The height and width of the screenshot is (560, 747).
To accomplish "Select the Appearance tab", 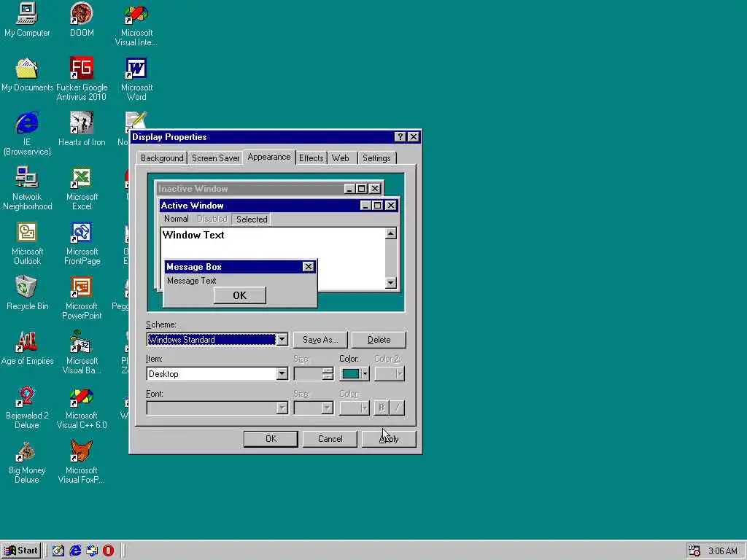I will point(269,157).
